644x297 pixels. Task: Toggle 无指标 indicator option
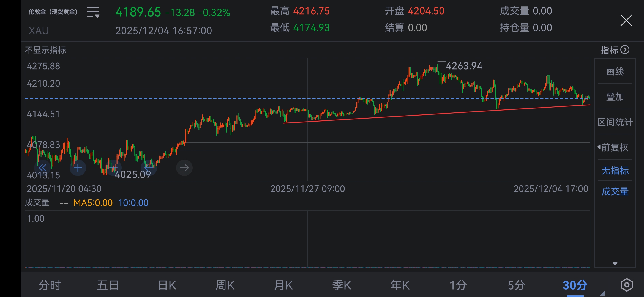(x=615, y=170)
